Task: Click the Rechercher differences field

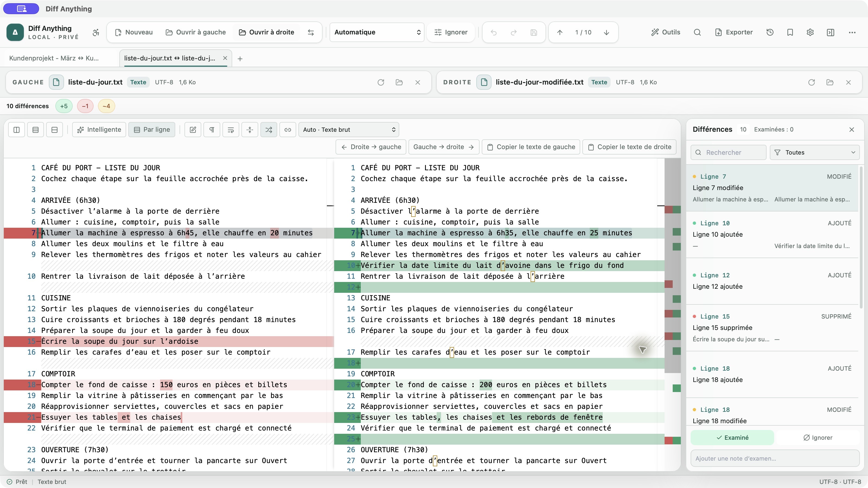Action: point(729,153)
